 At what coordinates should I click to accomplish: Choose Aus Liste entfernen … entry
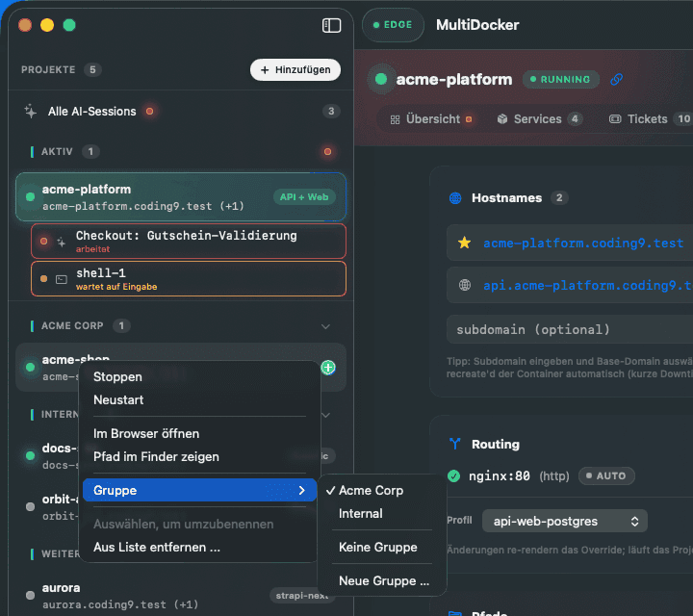point(157,547)
